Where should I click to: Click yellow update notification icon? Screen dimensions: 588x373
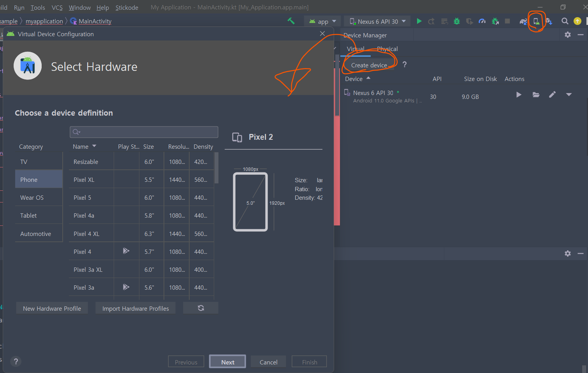tap(577, 21)
